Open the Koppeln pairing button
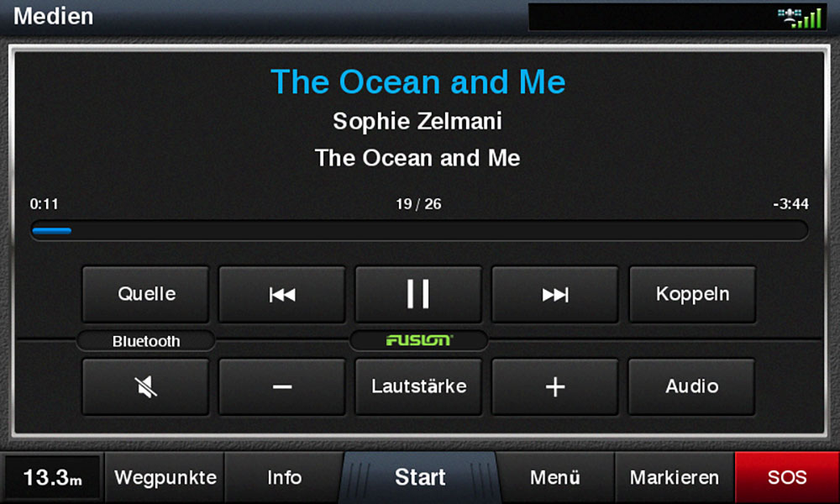Viewport: 840px width, 504px height. pos(692,295)
